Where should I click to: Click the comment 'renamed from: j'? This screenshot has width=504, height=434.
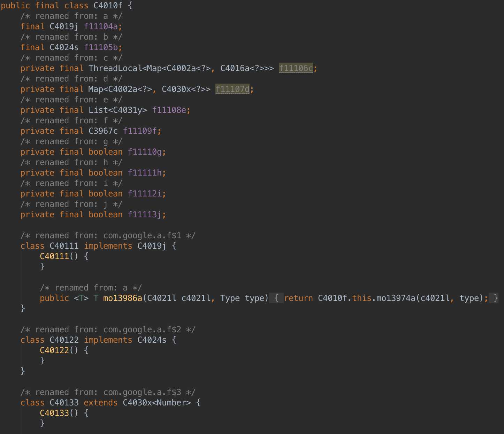tap(71, 204)
